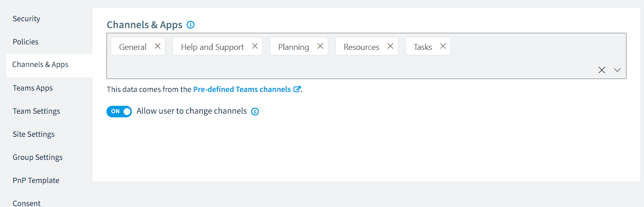Navigate to Site Settings
The width and height of the screenshot is (644, 207).
coord(34,134)
